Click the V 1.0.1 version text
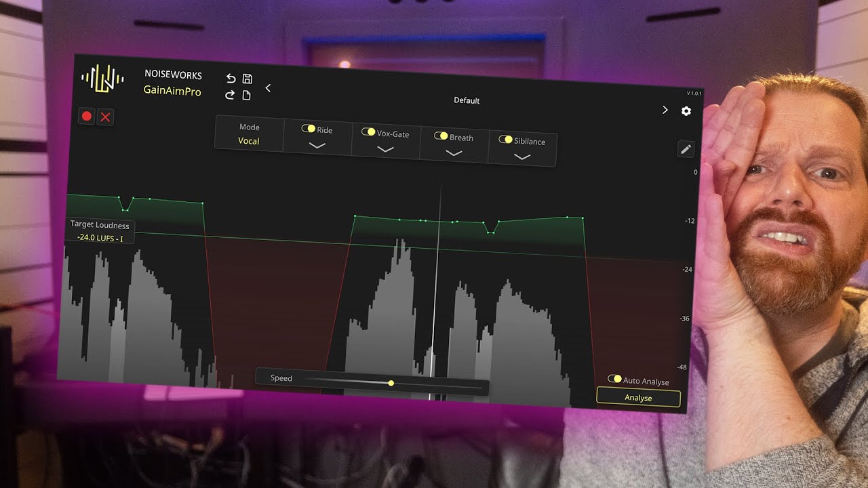 [694, 93]
